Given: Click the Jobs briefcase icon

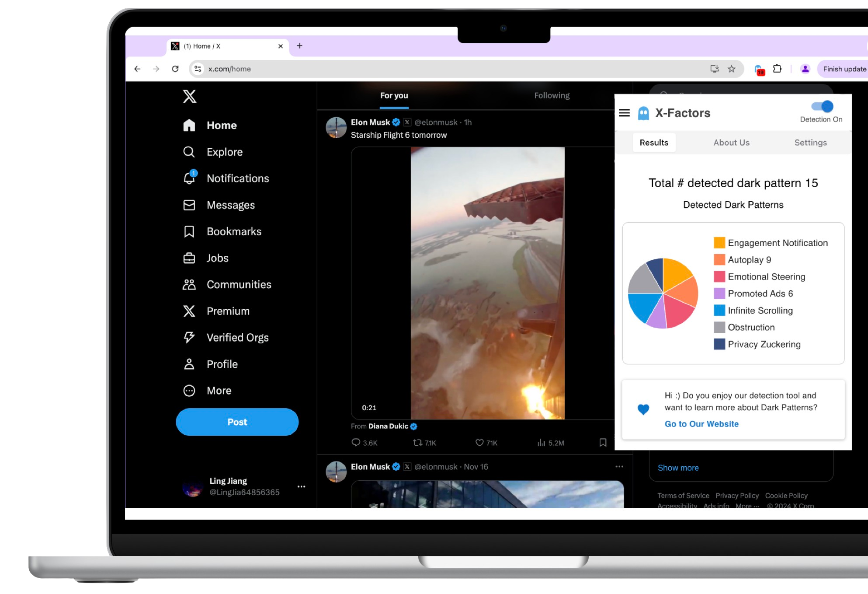Looking at the screenshot, I should [189, 258].
